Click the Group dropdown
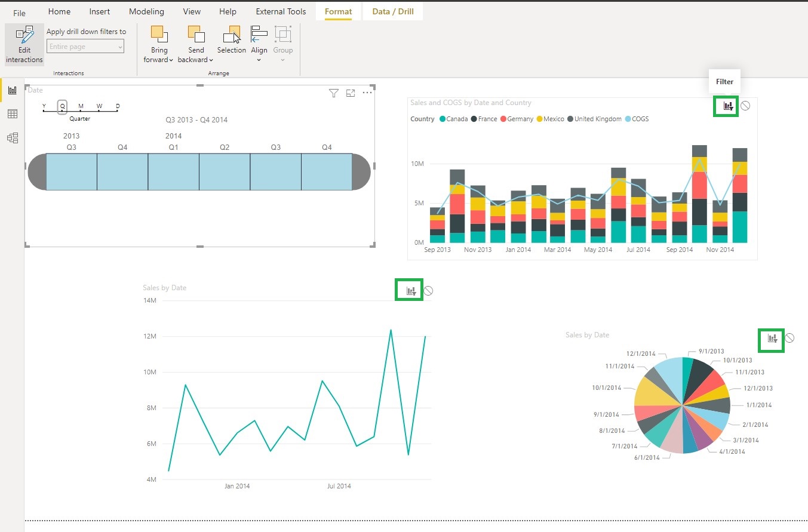Viewport: 808px width, 532px height. tap(283, 45)
